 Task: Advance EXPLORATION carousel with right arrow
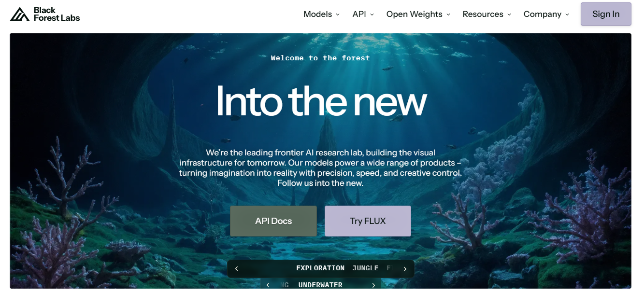(x=405, y=269)
